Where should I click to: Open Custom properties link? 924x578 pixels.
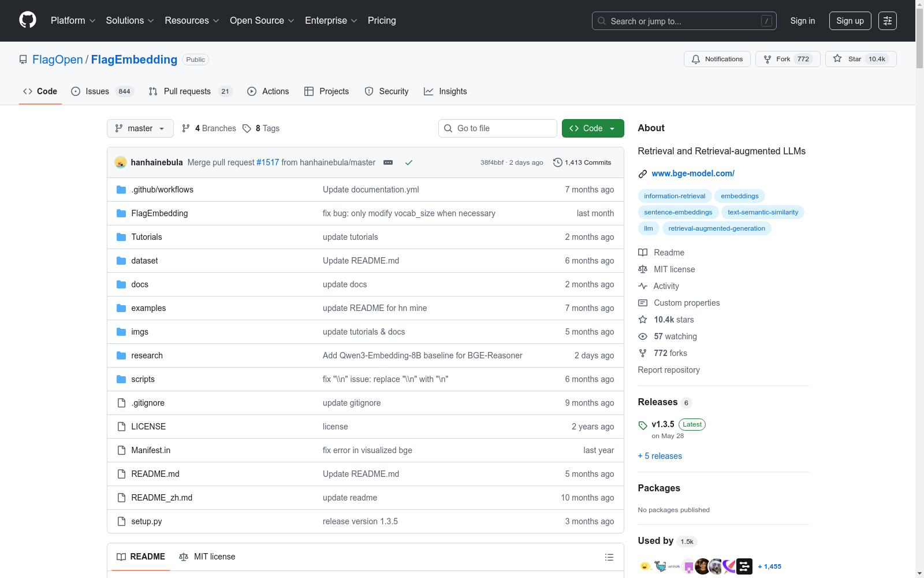click(679, 303)
